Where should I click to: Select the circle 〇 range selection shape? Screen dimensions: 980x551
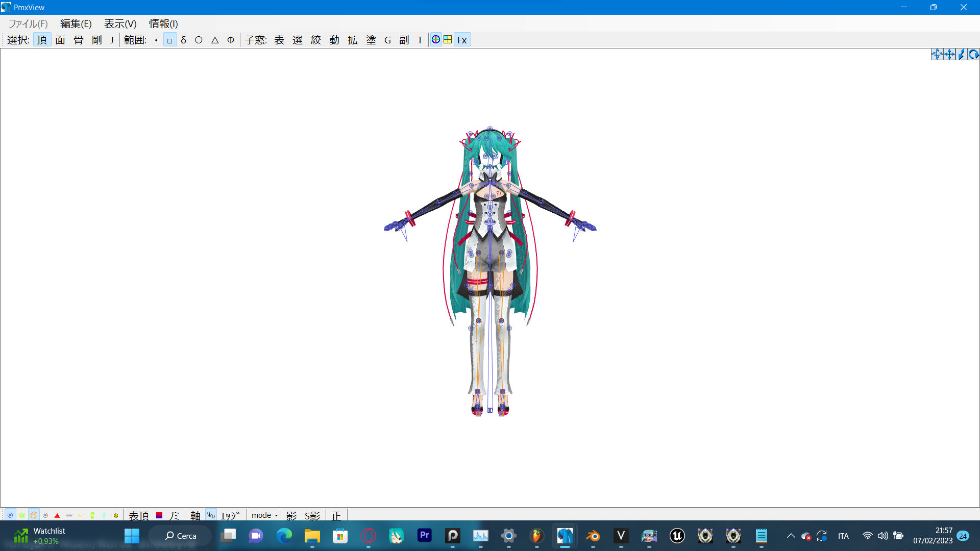point(199,39)
